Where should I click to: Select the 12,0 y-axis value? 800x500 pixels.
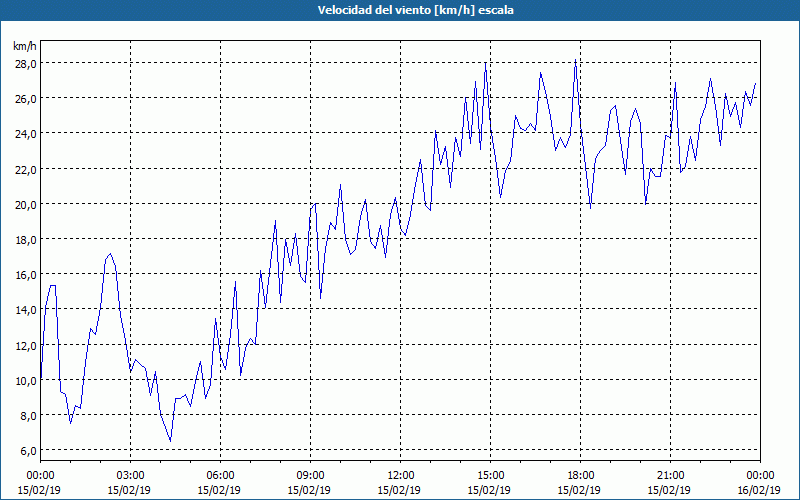click(x=26, y=345)
